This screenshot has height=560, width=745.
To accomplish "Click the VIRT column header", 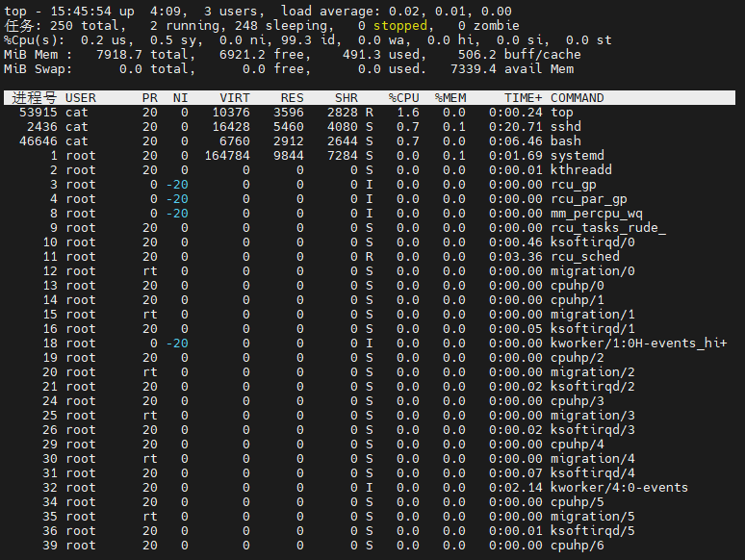I will point(234,98).
